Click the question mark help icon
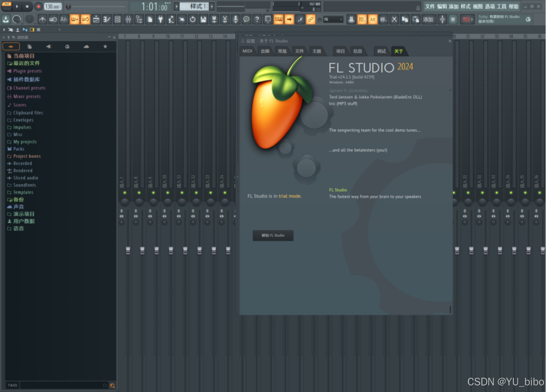 click(x=257, y=19)
